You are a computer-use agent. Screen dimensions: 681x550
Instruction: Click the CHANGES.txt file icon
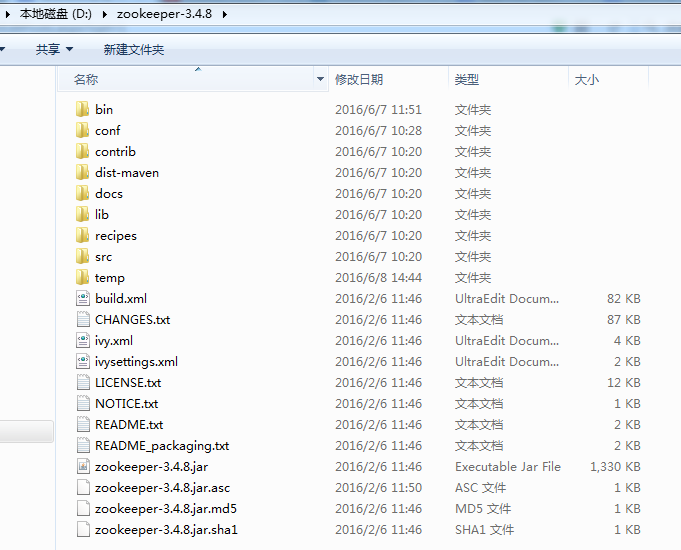[x=83, y=319]
